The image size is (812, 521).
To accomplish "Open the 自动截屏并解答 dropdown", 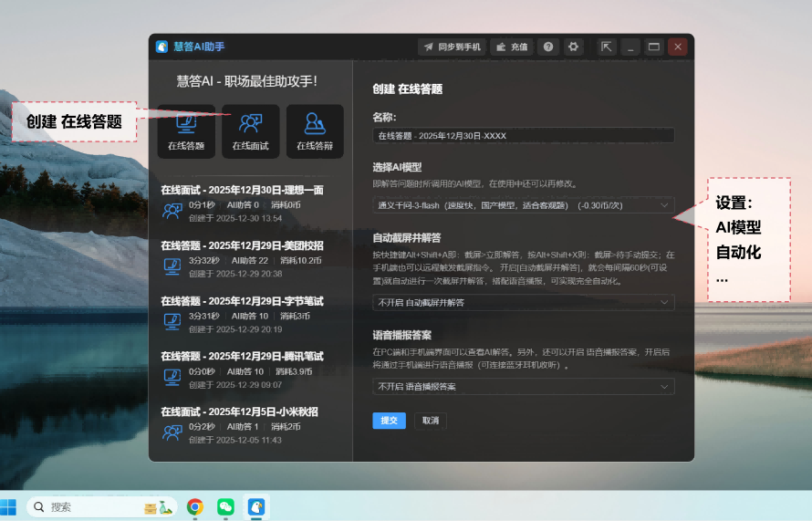I will tap(524, 302).
